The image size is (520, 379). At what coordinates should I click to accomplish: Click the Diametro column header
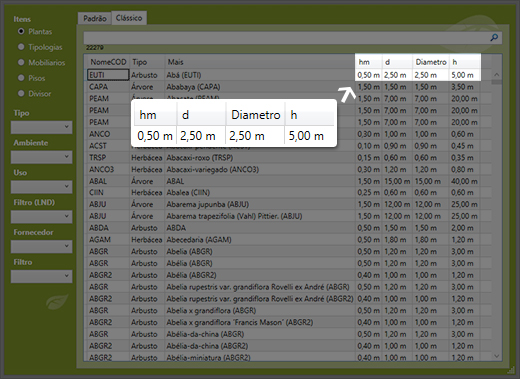pyautogui.click(x=431, y=62)
